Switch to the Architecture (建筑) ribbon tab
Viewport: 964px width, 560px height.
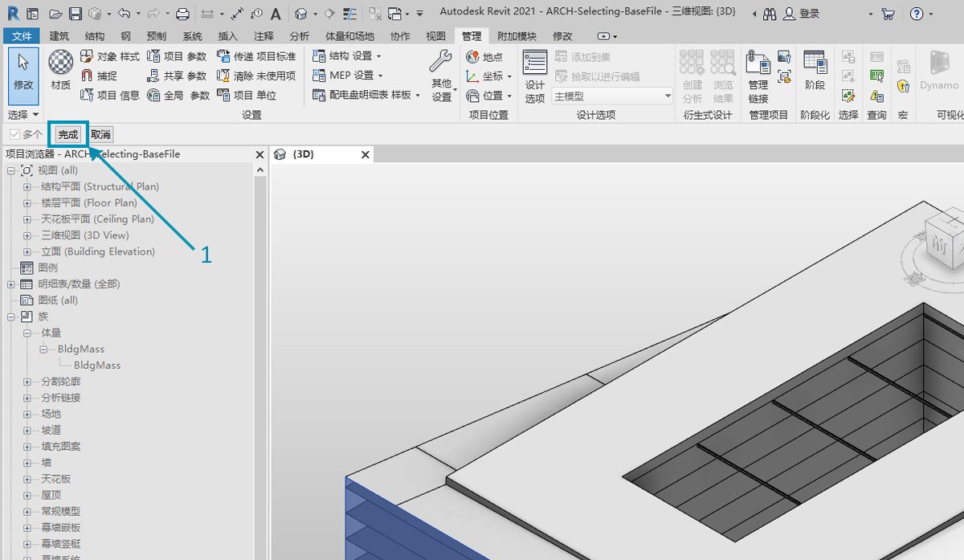tap(59, 36)
